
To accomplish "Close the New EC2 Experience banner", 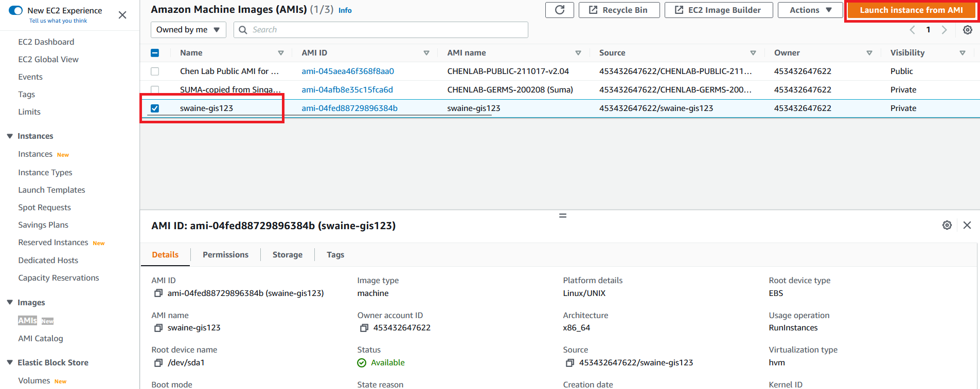I will (x=122, y=15).
